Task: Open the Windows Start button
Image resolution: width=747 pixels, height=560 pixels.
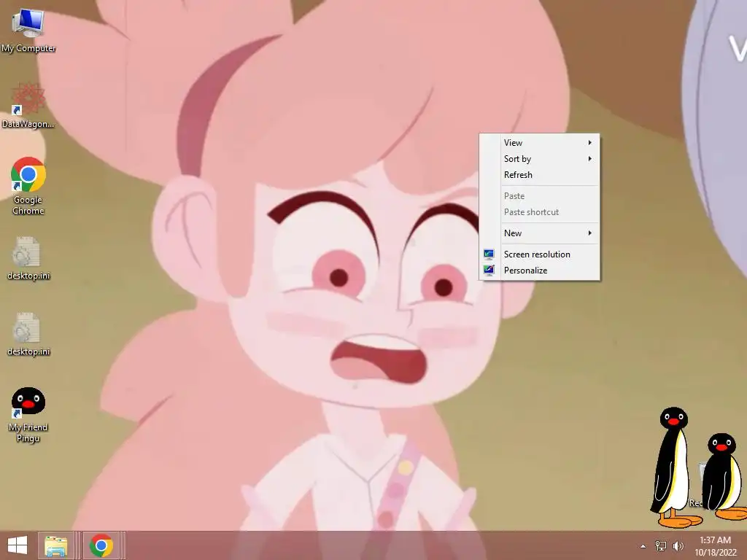Action: click(18, 545)
